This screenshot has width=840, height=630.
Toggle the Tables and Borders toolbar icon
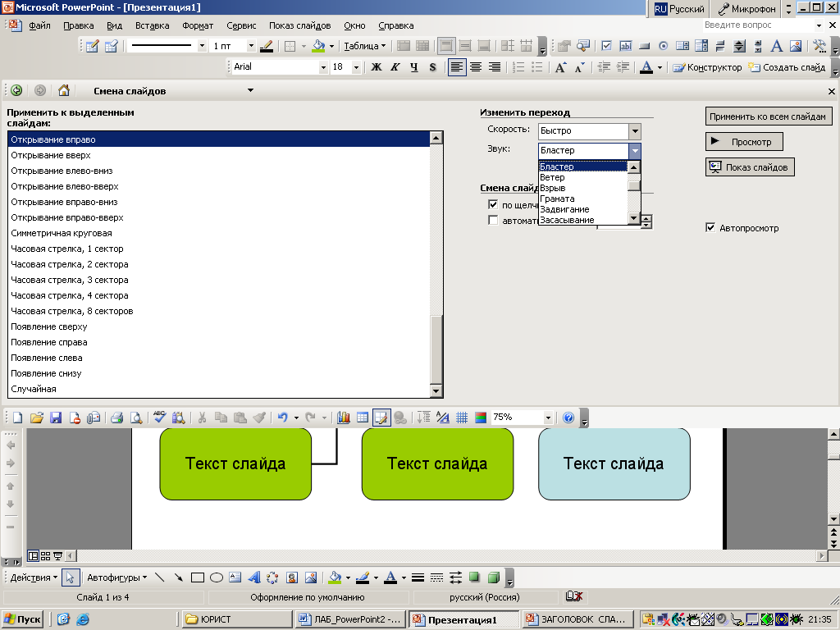[x=381, y=418]
